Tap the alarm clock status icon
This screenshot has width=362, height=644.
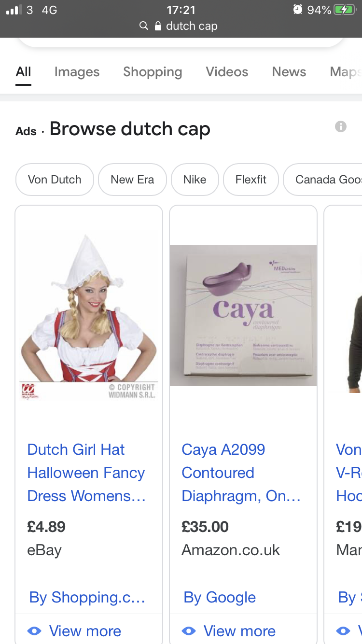coord(298,10)
